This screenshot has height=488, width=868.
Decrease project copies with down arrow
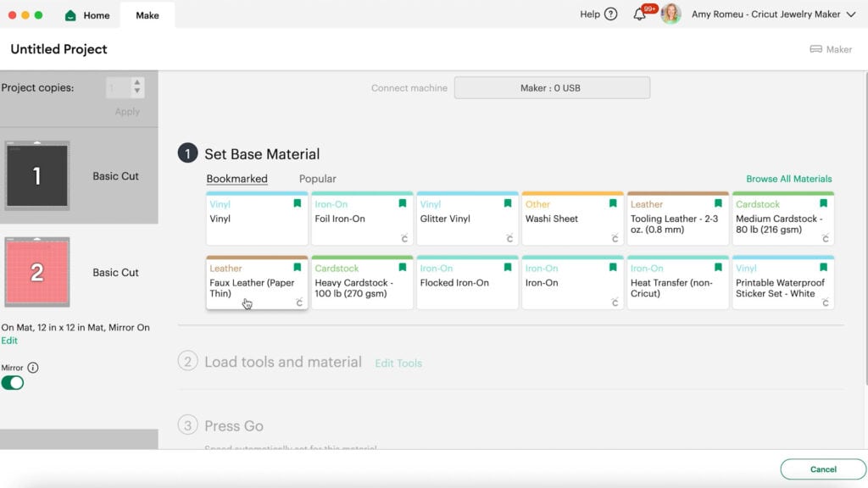click(x=137, y=91)
